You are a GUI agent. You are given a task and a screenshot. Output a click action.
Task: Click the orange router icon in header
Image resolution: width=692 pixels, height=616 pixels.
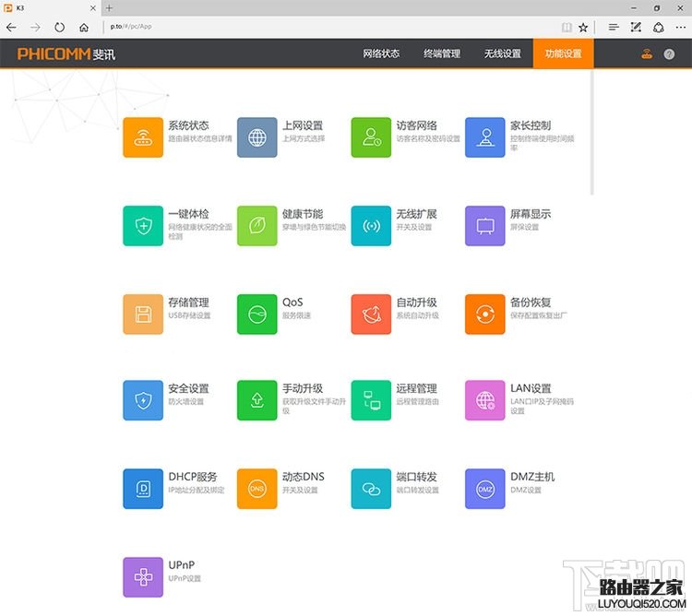(647, 54)
